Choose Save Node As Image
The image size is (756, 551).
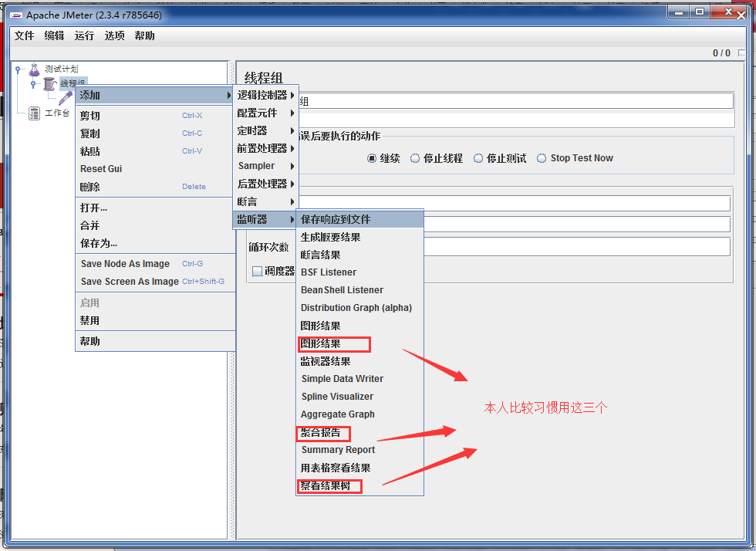(155, 264)
